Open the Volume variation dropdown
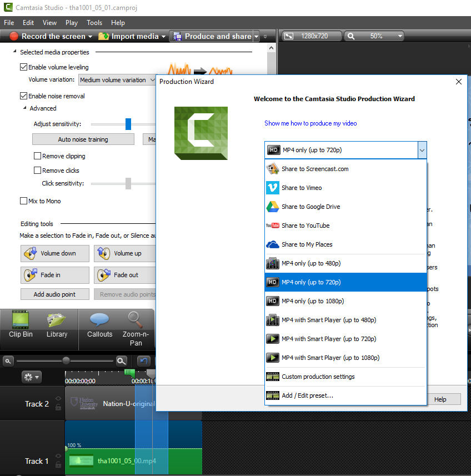Screen dimensions: 471x476 tap(118, 80)
